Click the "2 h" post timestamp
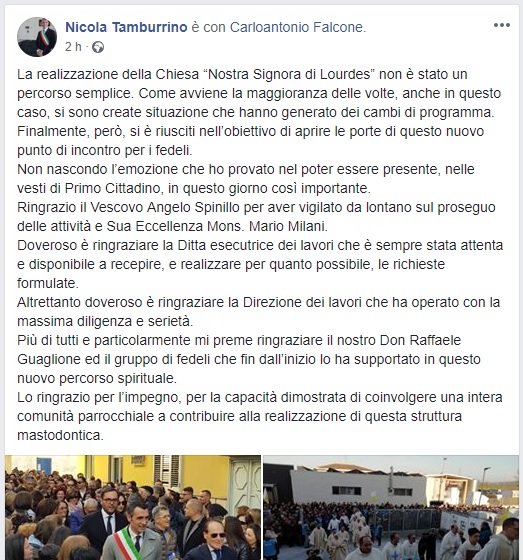This screenshot has width=523, height=560. [73, 47]
